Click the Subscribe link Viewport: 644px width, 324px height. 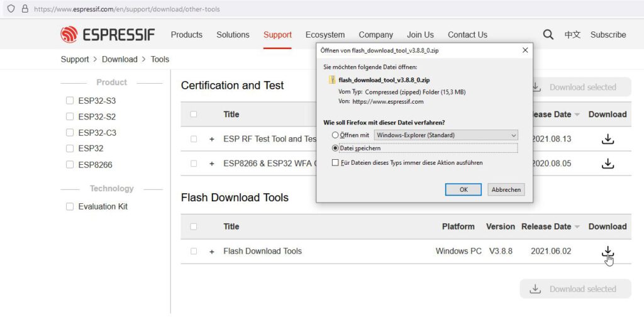tap(608, 35)
